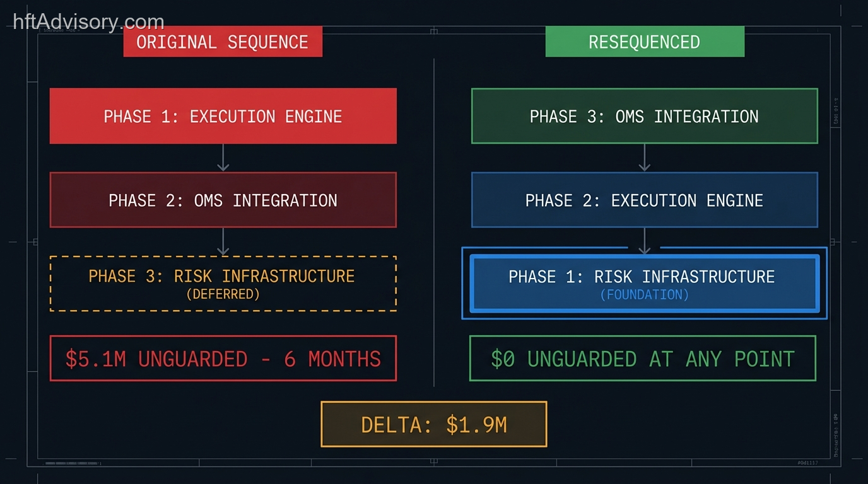Select the (FOUNDATION) sublabel in blue
The image size is (868, 484).
click(x=644, y=294)
